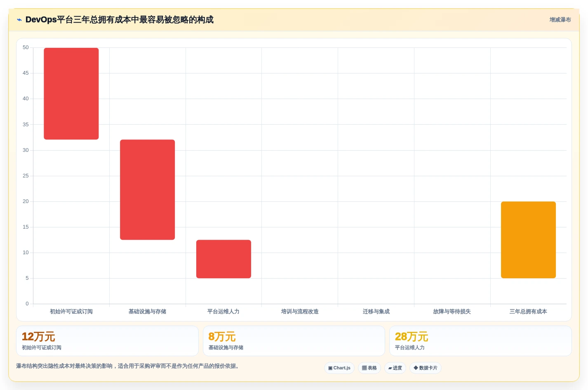Click the orange bar for 三年总拥有成本
The width and height of the screenshot is (588, 390).
click(528, 240)
